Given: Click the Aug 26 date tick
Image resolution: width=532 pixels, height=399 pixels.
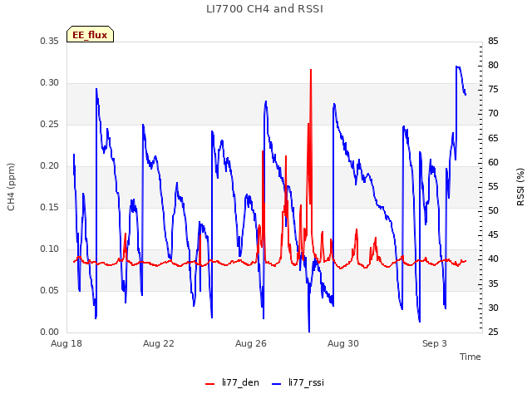Looking at the screenshot, I should (x=251, y=343).
